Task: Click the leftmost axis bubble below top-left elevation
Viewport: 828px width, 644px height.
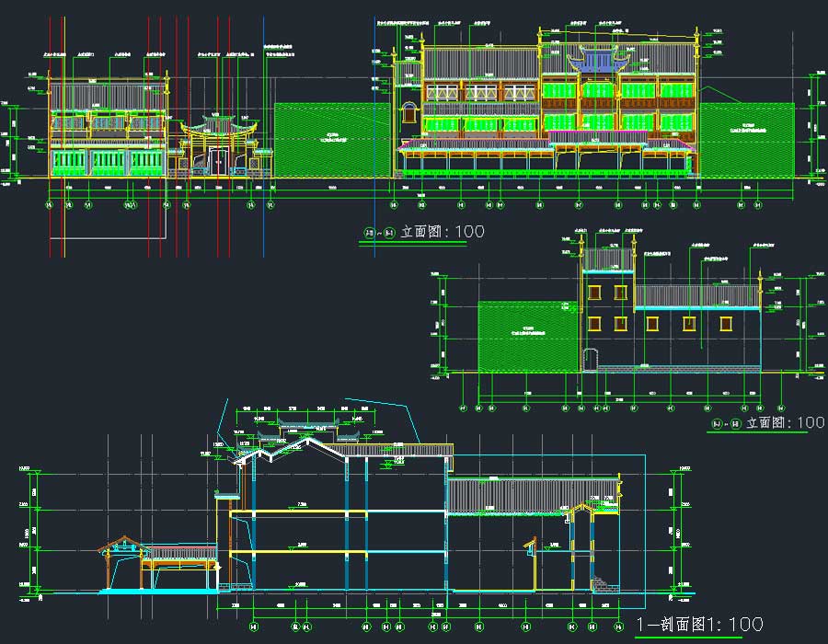Action: [50, 206]
